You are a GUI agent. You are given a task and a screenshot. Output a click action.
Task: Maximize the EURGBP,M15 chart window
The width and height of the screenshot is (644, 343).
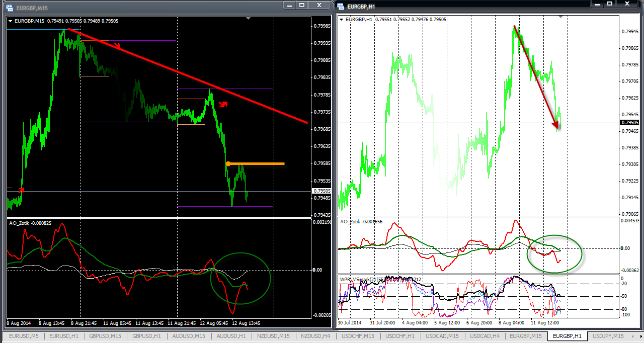[302, 5]
